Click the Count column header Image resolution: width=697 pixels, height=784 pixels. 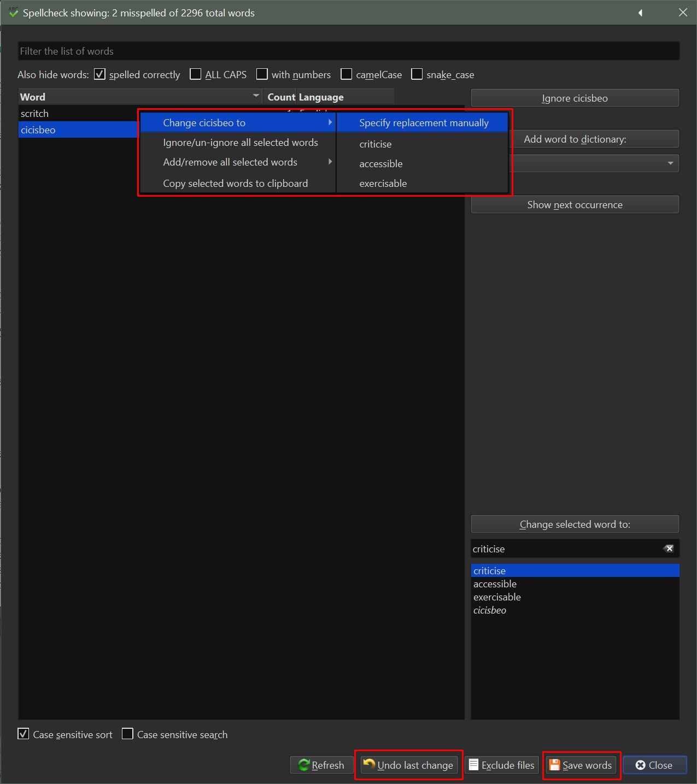280,97
